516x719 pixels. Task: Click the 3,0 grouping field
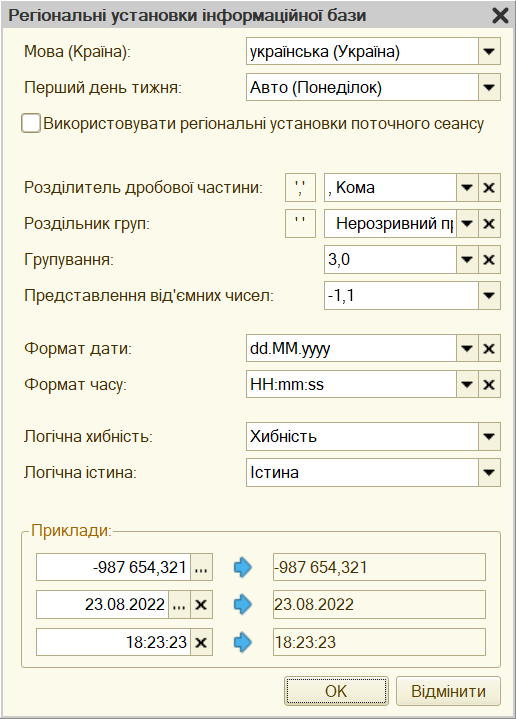[x=390, y=260]
